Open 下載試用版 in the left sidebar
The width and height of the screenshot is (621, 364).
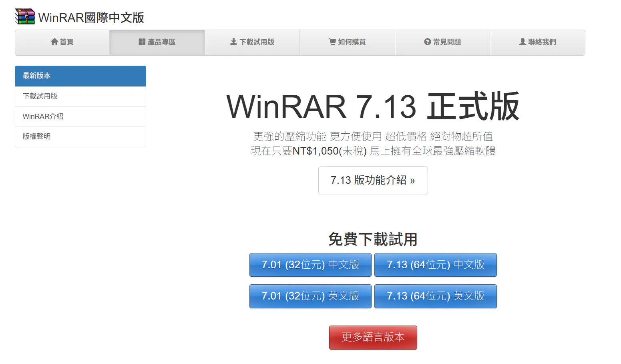(x=80, y=96)
